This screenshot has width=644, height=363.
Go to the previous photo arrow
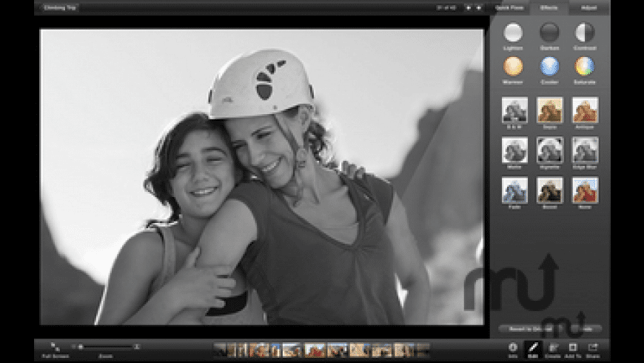coord(469,8)
